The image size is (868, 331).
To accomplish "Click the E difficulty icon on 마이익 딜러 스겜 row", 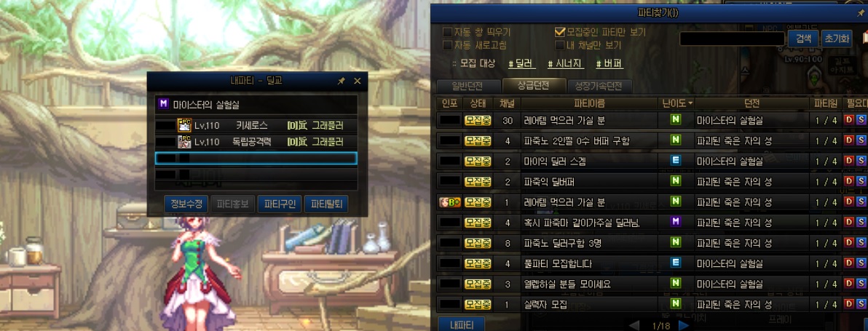I will tap(675, 160).
